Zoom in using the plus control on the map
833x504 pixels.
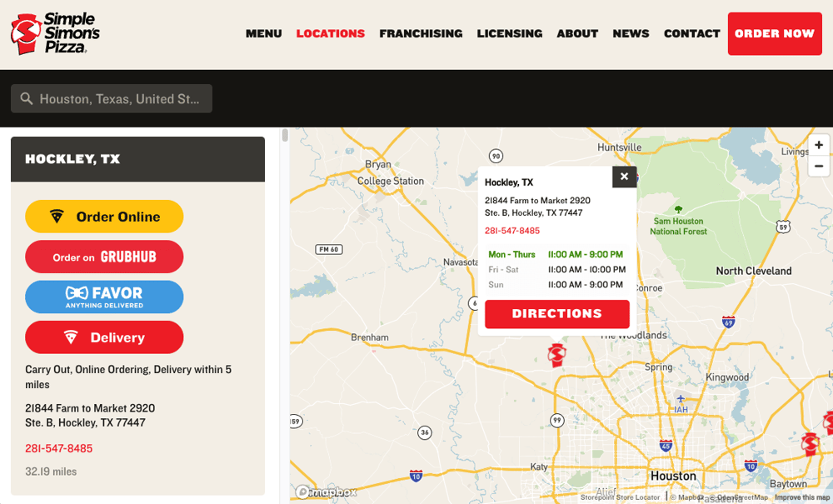click(819, 145)
